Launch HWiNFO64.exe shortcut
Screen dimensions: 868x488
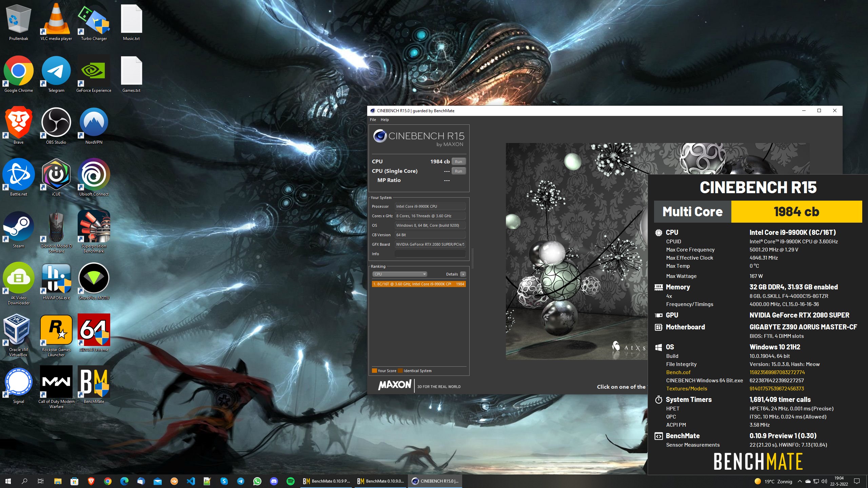(56, 282)
